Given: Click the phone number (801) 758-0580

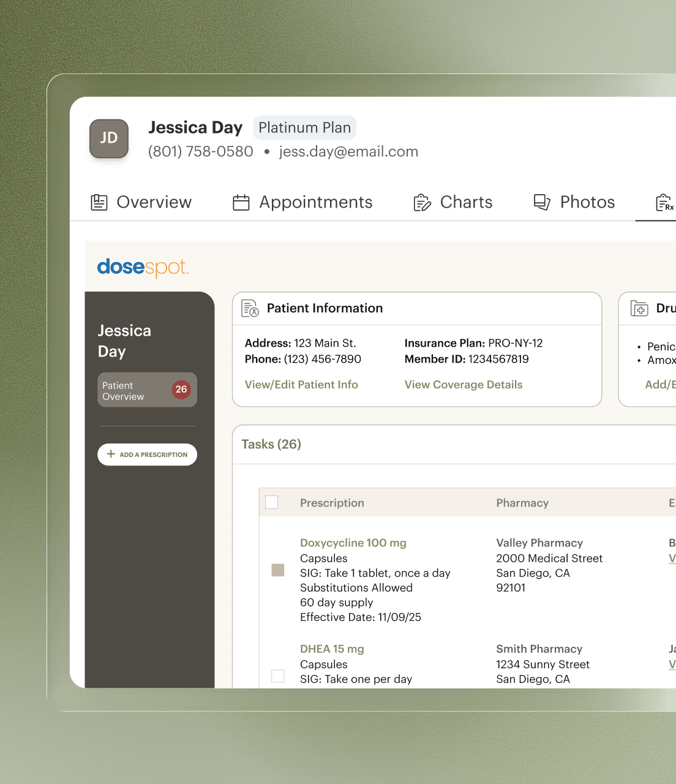Looking at the screenshot, I should (201, 151).
